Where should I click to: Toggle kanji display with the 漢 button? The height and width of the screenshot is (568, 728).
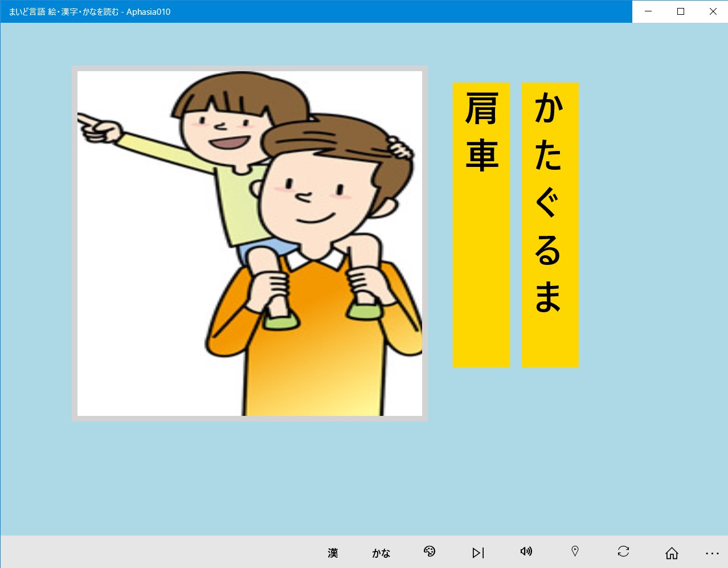(x=333, y=553)
